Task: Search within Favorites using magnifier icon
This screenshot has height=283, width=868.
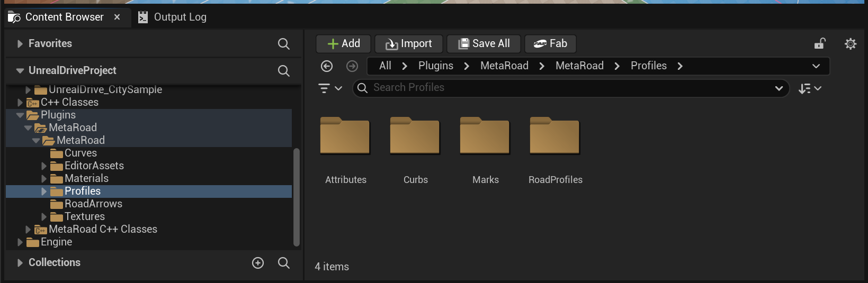Action: 284,44
